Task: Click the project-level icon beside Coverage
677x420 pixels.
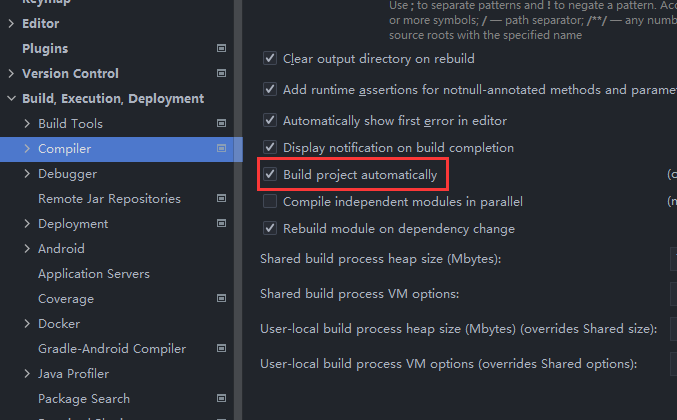Action: [221, 298]
